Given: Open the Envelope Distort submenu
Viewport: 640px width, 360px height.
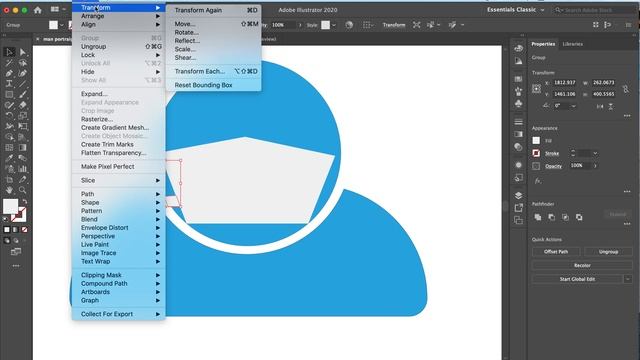Looking at the screenshot, I should (119, 228).
